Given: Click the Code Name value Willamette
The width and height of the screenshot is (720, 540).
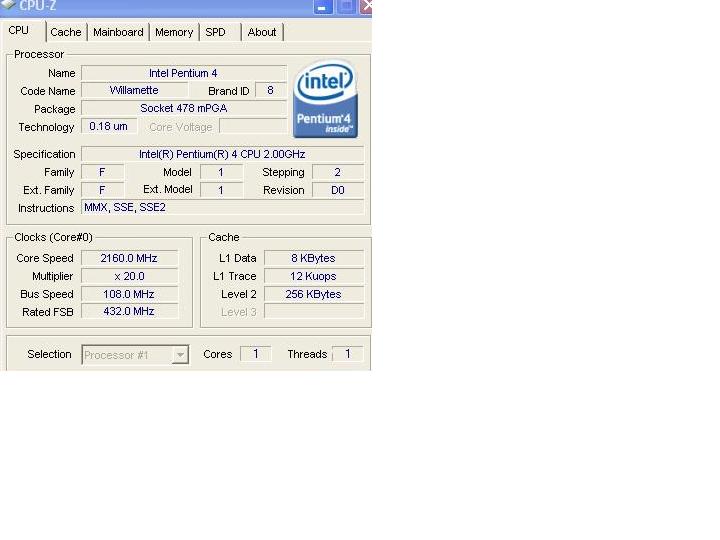Looking at the screenshot, I should tap(134, 90).
